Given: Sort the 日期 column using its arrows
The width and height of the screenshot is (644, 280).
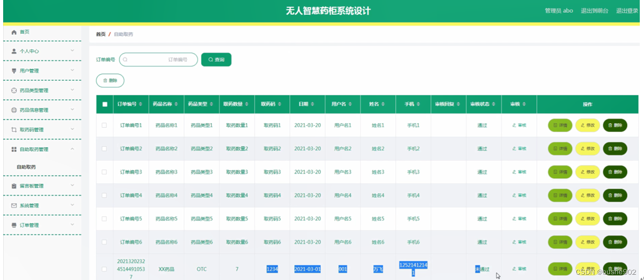Looking at the screenshot, I should pyautogui.click(x=313, y=105).
